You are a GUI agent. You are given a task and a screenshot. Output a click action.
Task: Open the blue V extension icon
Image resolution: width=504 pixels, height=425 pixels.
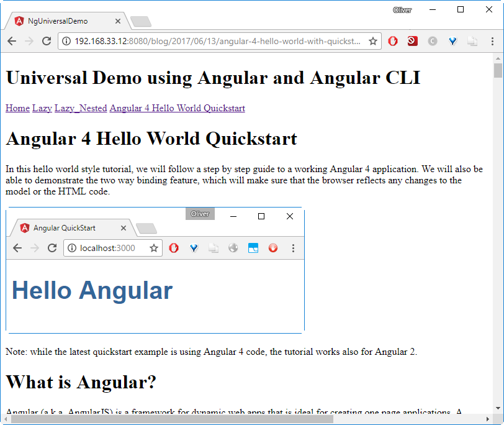click(x=452, y=41)
